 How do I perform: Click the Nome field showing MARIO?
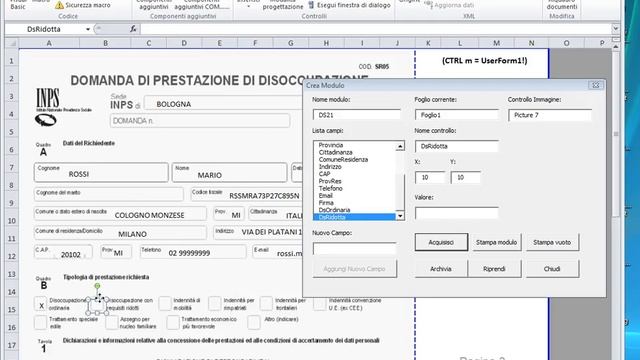[x=229, y=172]
